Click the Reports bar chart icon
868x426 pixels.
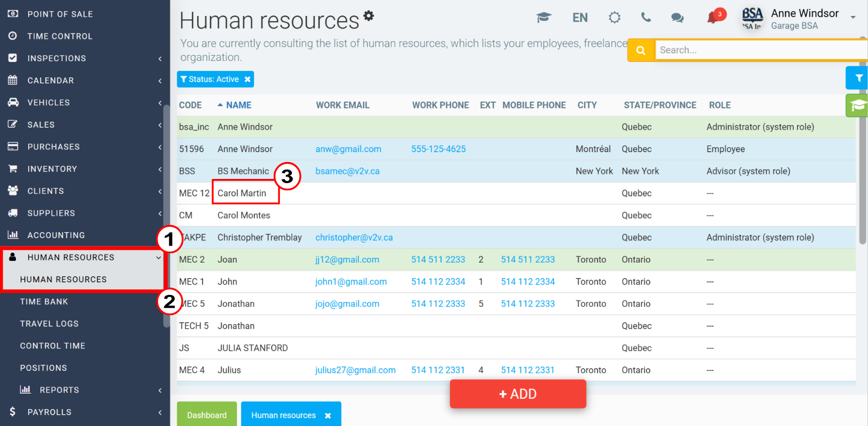pos(25,389)
